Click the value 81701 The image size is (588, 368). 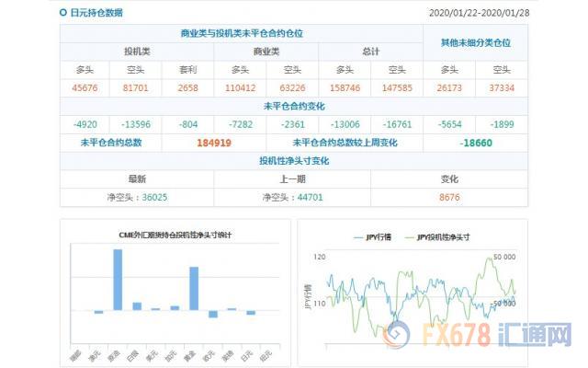pyautogui.click(x=135, y=88)
